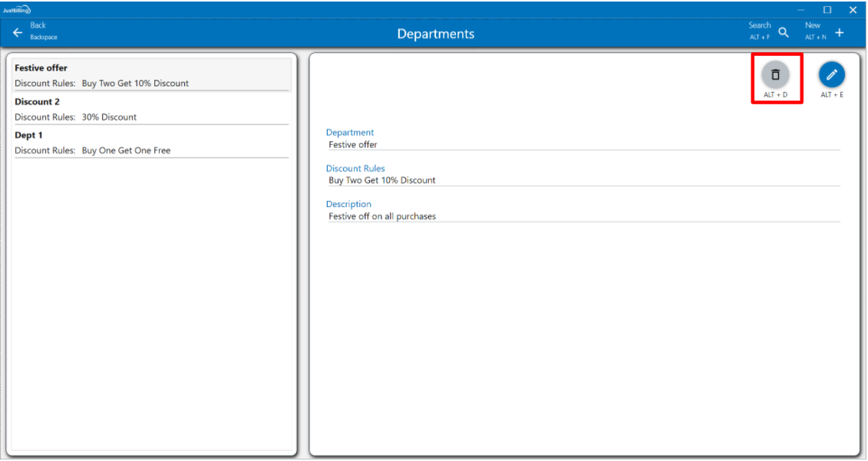Click the Description field text
The height and width of the screenshot is (461, 868).
pos(382,216)
